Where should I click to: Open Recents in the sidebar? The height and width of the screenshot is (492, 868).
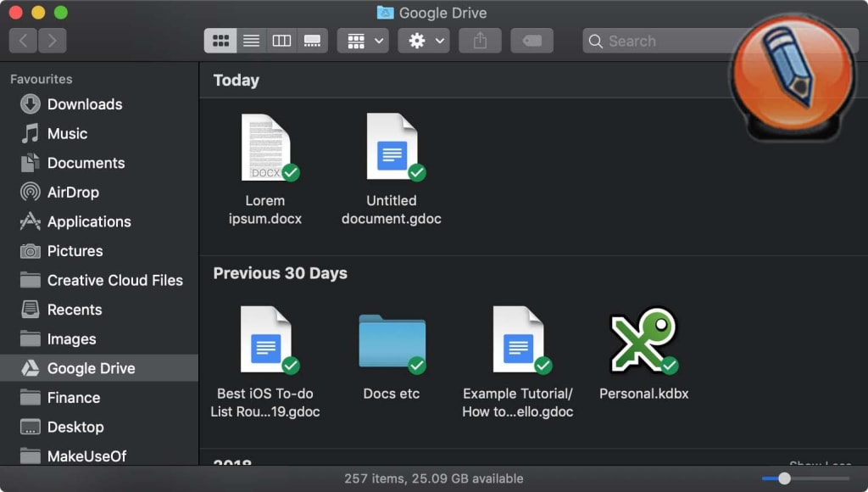pos(99,310)
